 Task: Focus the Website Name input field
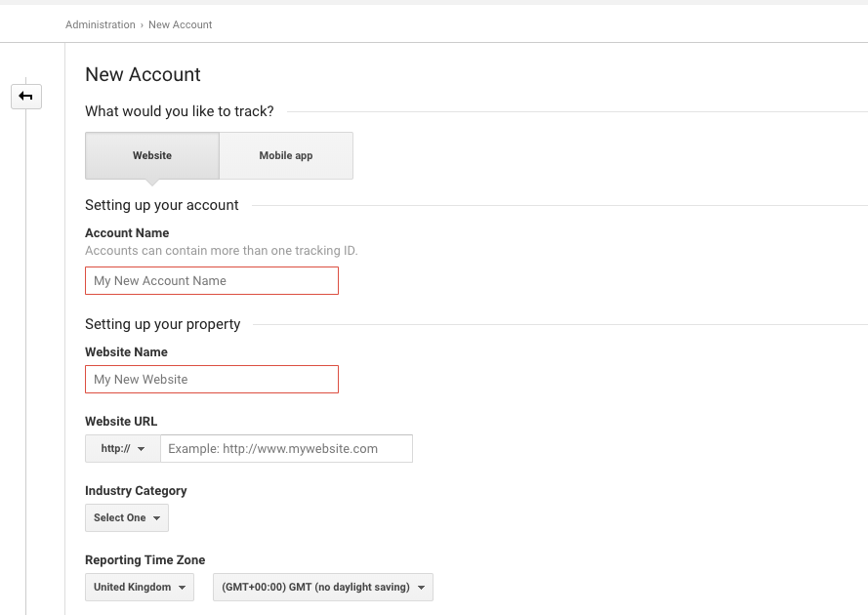[x=212, y=380]
